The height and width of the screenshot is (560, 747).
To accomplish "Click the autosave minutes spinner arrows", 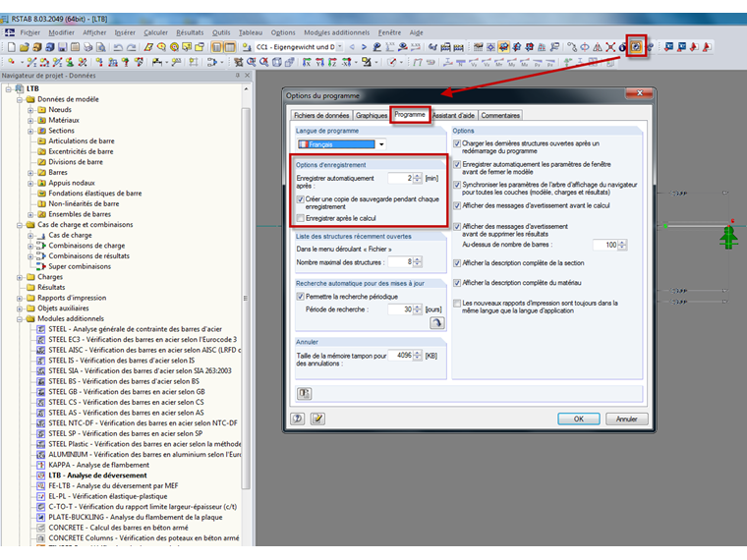I will tap(418, 178).
